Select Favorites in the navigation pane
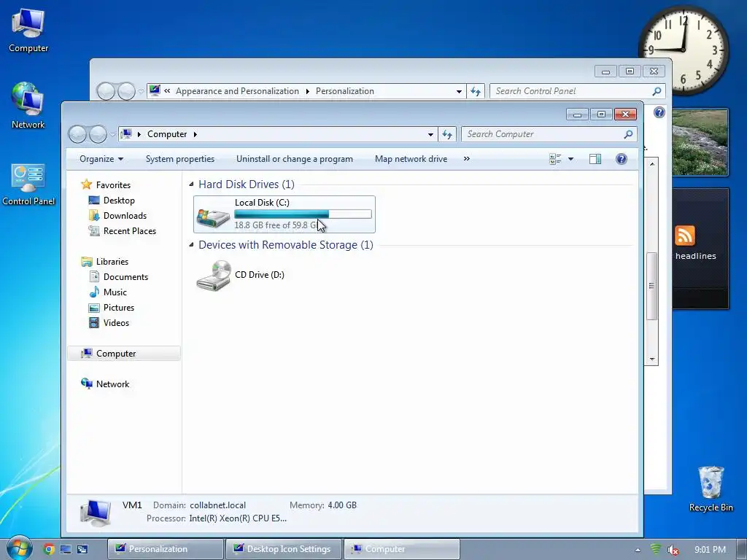Viewport: 747px width, 560px height. (113, 184)
